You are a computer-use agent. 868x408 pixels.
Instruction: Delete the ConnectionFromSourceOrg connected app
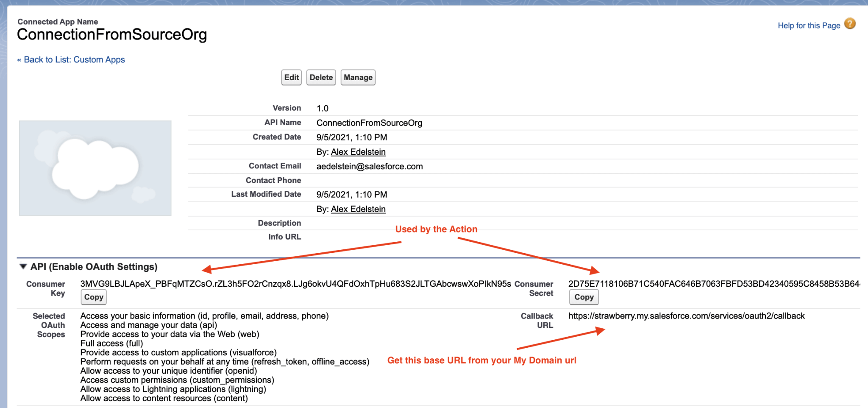point(321,77)
